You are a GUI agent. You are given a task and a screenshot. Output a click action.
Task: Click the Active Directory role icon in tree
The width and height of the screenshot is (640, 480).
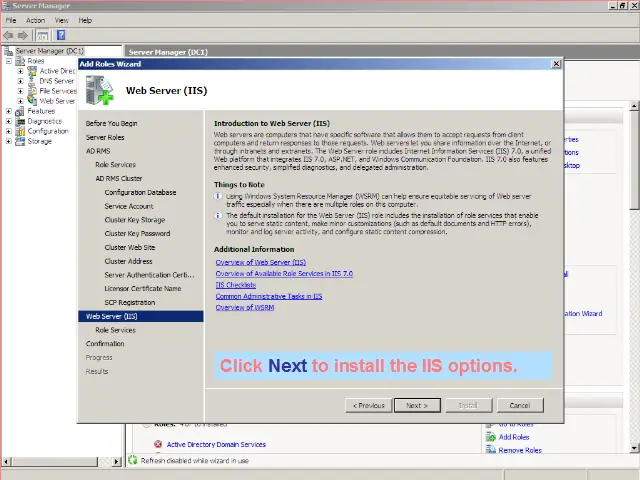(x=32, y=71)
